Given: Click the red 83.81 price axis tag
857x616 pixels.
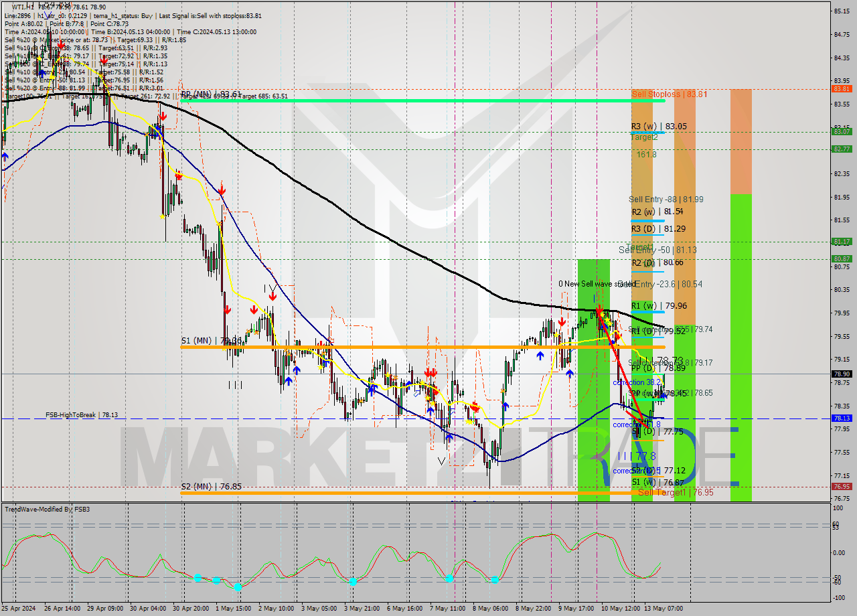Looking at the screenshot, I should pos(842,88).
